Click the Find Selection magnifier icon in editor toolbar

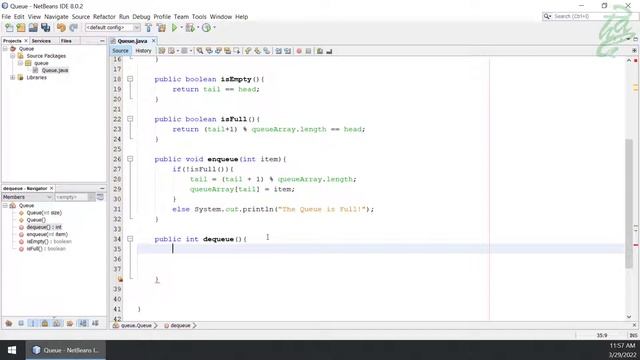click(200, 51)
